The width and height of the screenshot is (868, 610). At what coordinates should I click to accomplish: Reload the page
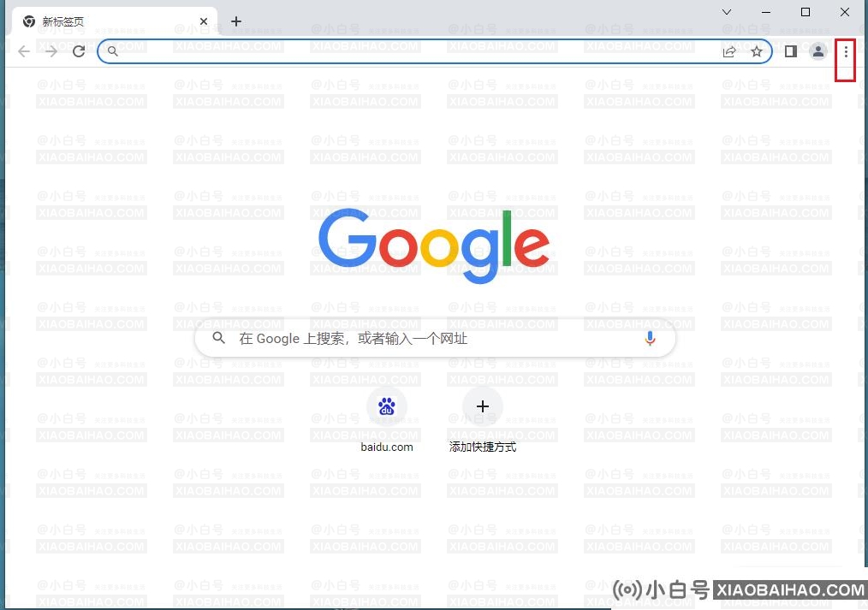79,51
